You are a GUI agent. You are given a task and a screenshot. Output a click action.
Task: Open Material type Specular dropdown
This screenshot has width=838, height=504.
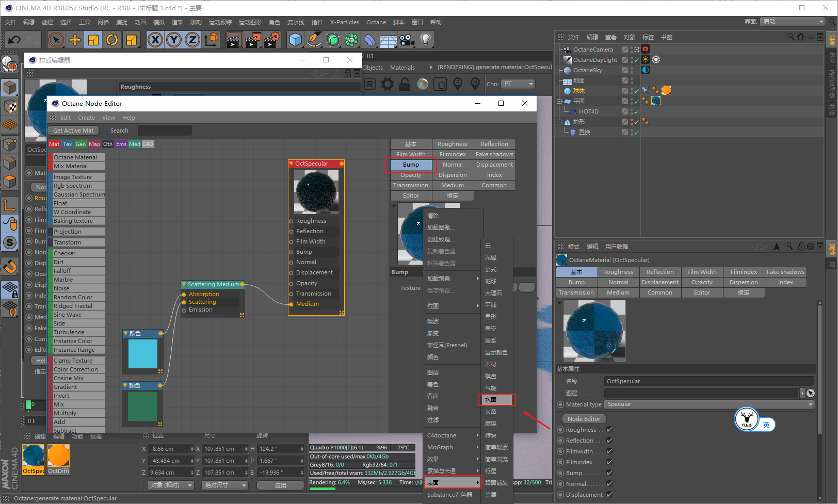pos(710,404)
